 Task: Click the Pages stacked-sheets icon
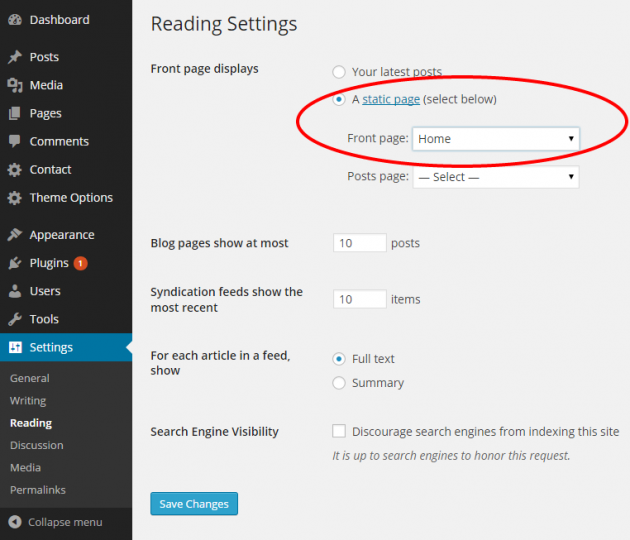(15, 113)
